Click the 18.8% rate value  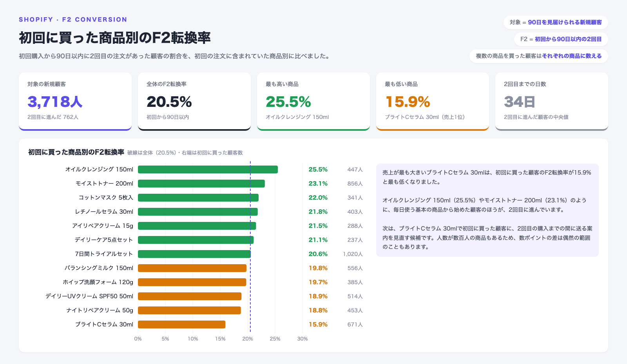[x=318, y=310]
